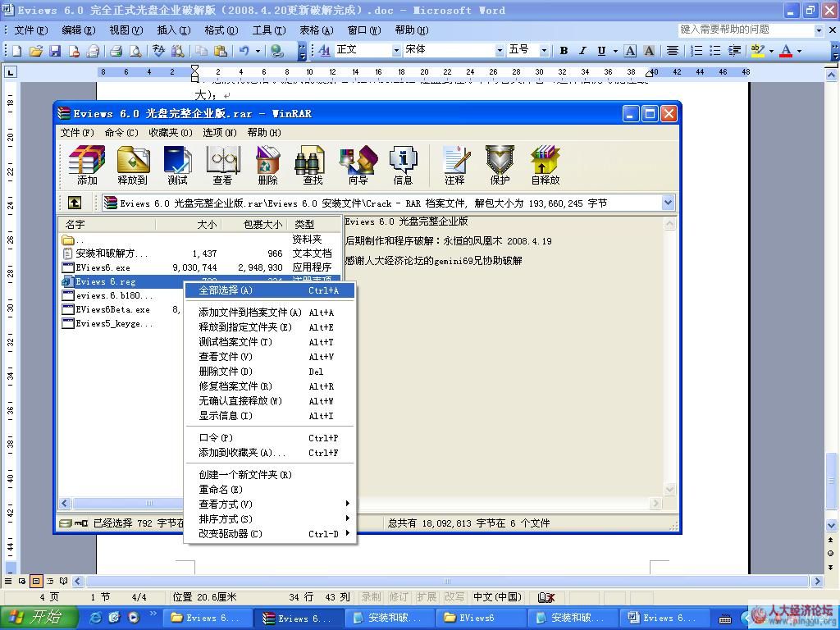Screen dimensions: 840x630
Task: Choose Select All (全部选择) in context menu
Action: [x=270, y=290]
